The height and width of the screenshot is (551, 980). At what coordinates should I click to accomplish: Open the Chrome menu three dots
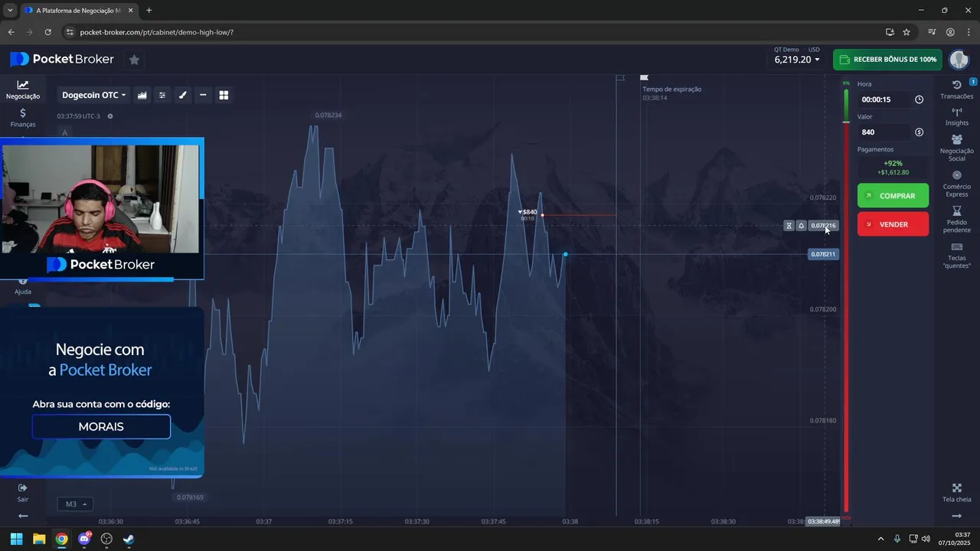[969, 32]
